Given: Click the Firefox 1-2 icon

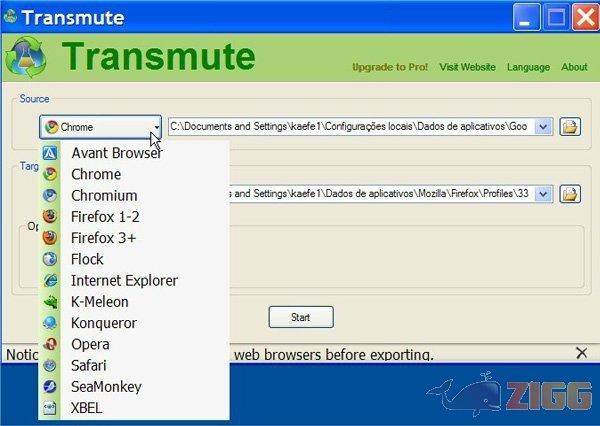Looking at the screenshot, I should pos(50,217).
